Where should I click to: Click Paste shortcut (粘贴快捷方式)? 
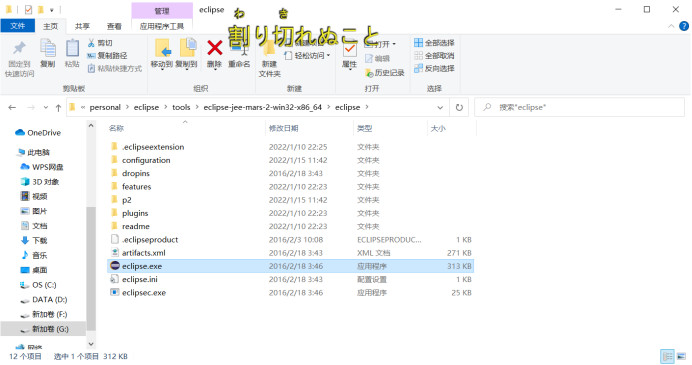tap(115, 68)
